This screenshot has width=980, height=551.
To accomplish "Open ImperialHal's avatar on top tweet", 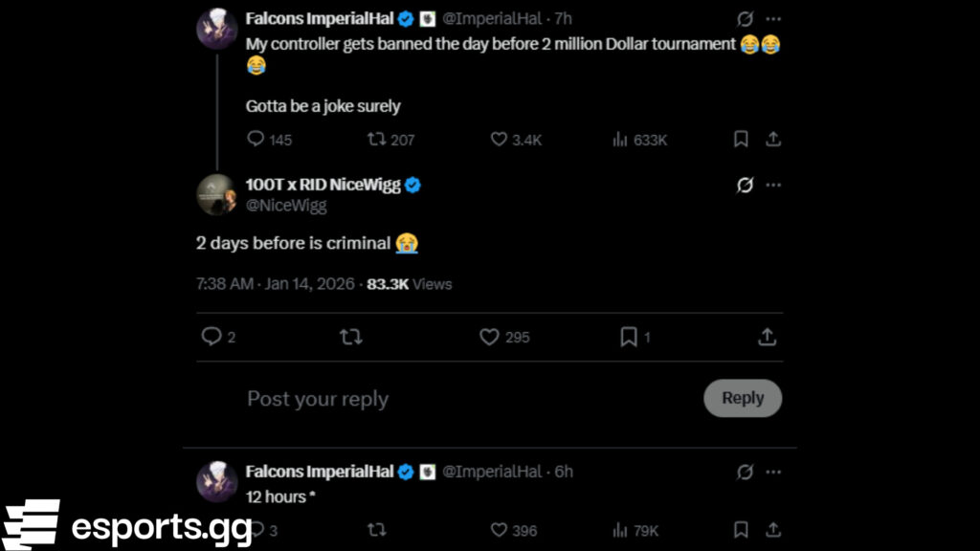I will pos(217,29).
